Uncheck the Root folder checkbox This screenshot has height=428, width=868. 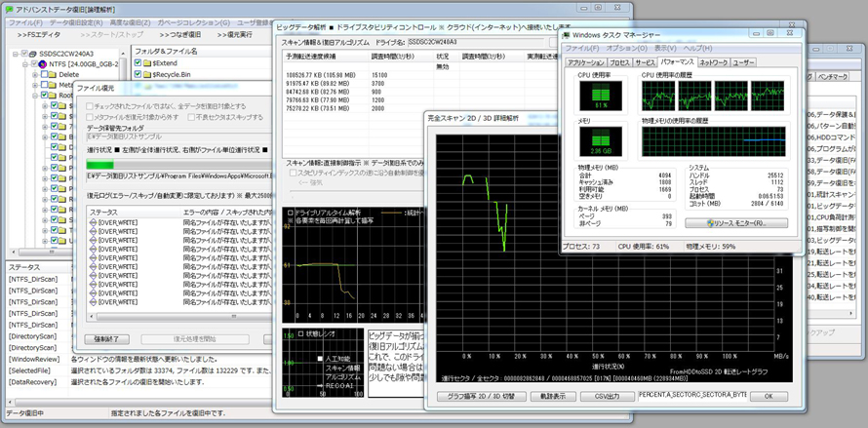coord(44,96)
